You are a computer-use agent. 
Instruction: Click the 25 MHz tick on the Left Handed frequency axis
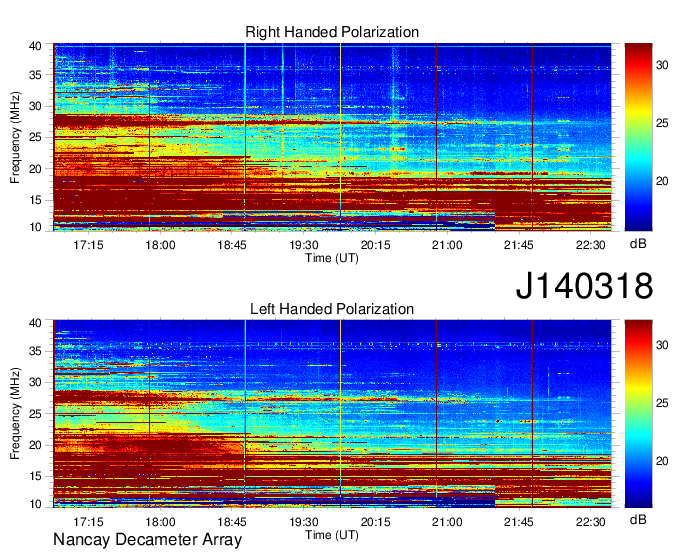(x=35, y=414)
